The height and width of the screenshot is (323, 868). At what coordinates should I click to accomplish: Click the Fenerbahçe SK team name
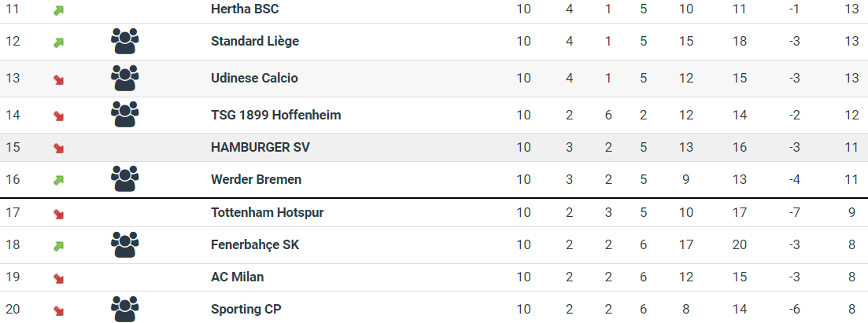pyautogui.click(x=255, y=244)
